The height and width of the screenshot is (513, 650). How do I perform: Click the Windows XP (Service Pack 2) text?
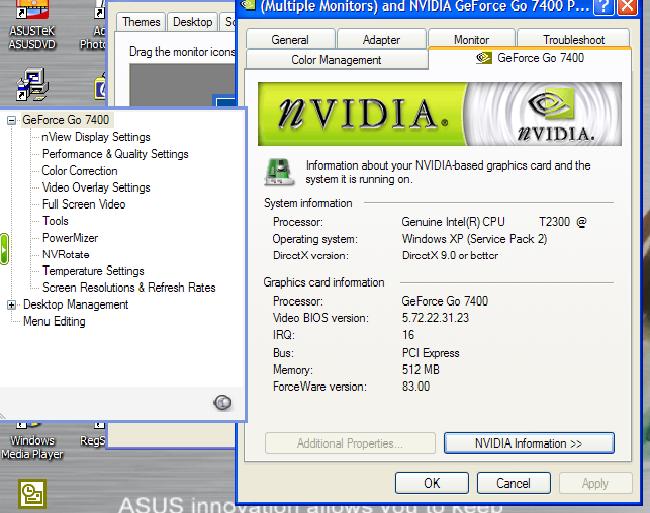(475, 239)
